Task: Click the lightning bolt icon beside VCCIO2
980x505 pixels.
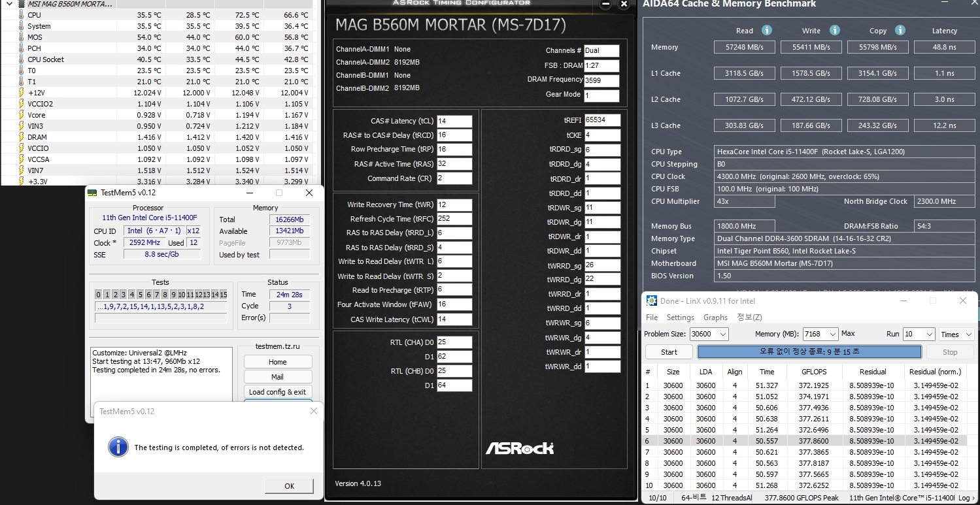Action: (x=21, y=104)
